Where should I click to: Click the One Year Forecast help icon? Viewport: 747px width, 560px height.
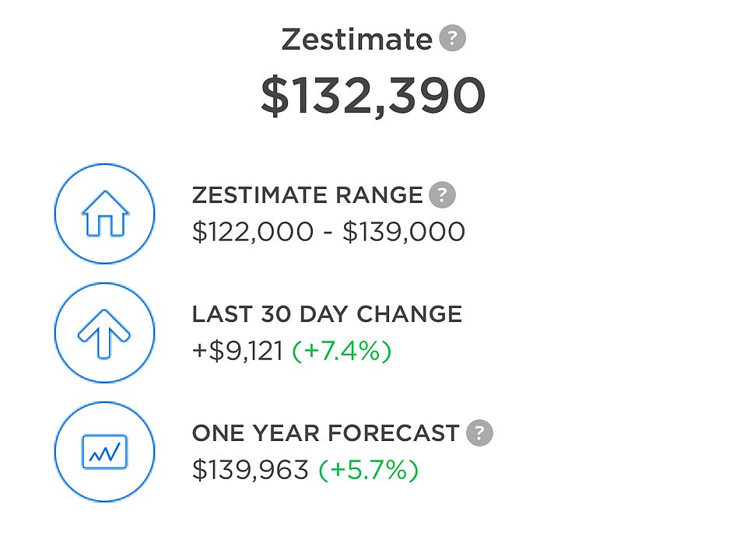[x=479, y=433]
